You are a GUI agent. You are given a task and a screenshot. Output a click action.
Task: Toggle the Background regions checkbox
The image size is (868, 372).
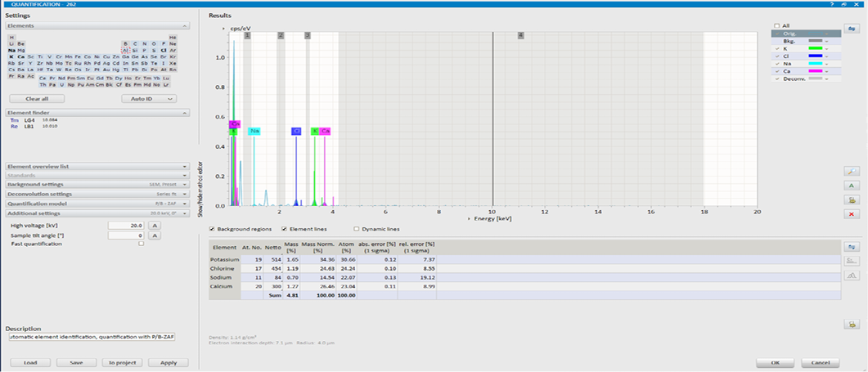[x=213, y=229]
